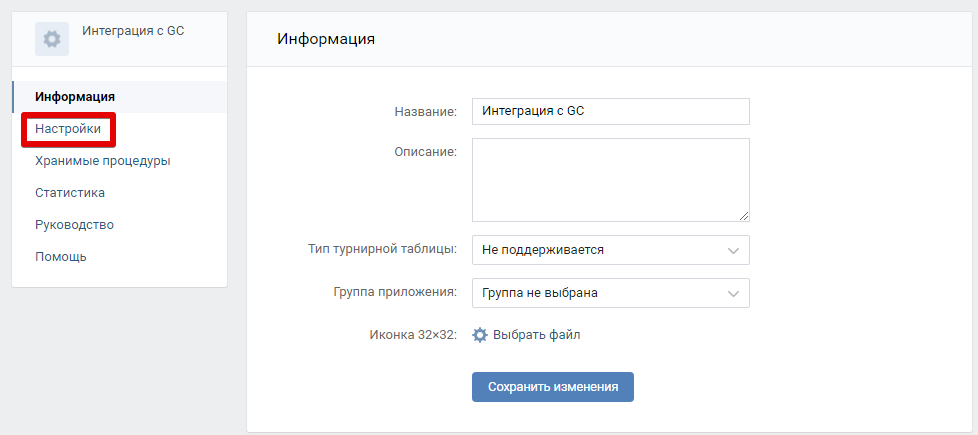
Task: Open the Информация sidebar section
Action: tap(75, 97)
